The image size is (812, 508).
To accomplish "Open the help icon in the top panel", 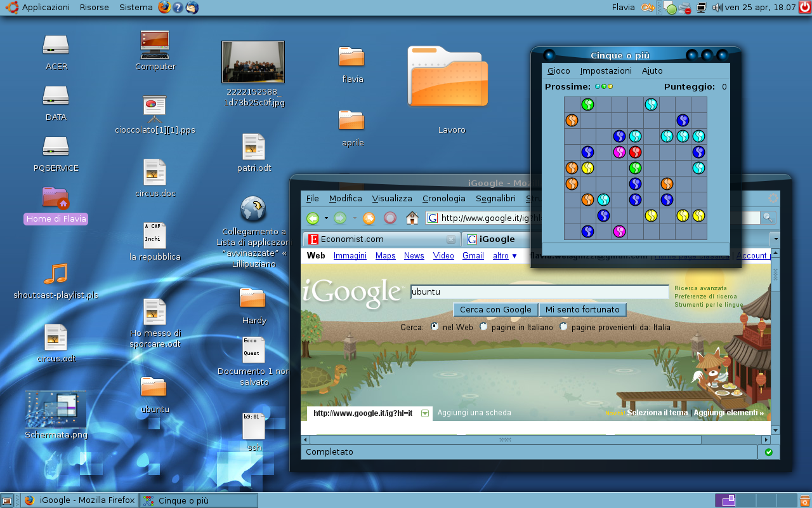I will (178, 8).
